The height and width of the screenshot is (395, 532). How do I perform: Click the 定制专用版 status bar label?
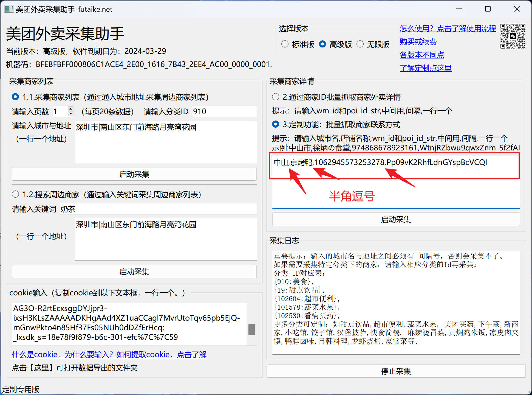21,389
